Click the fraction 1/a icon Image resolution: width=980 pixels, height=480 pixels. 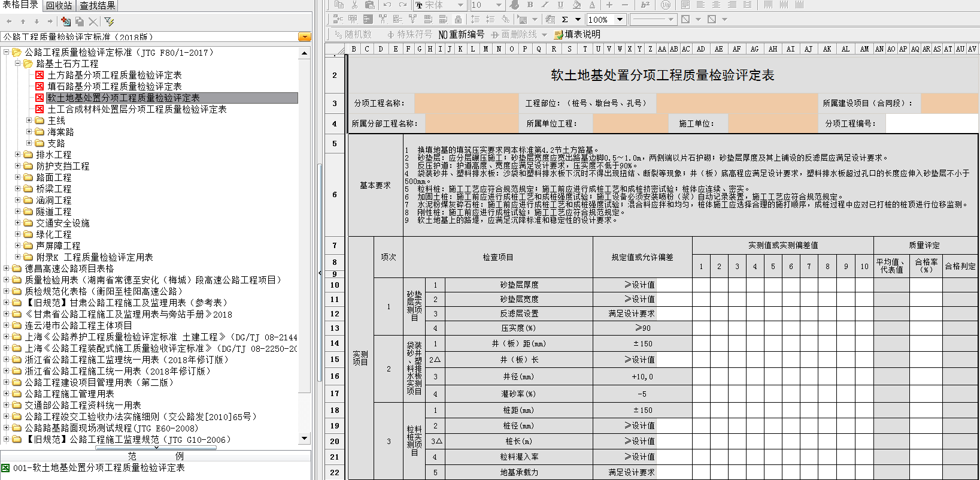point(666,5)
